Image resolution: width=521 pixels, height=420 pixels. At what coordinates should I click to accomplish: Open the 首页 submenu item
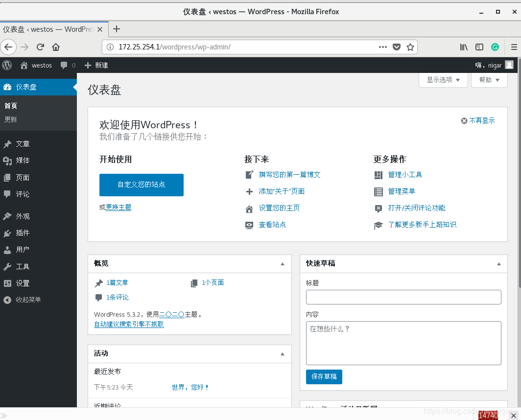(x=11, y=106)
